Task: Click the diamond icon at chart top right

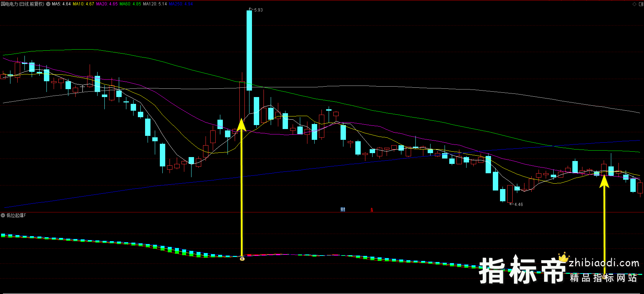Action: click(634, 4)
